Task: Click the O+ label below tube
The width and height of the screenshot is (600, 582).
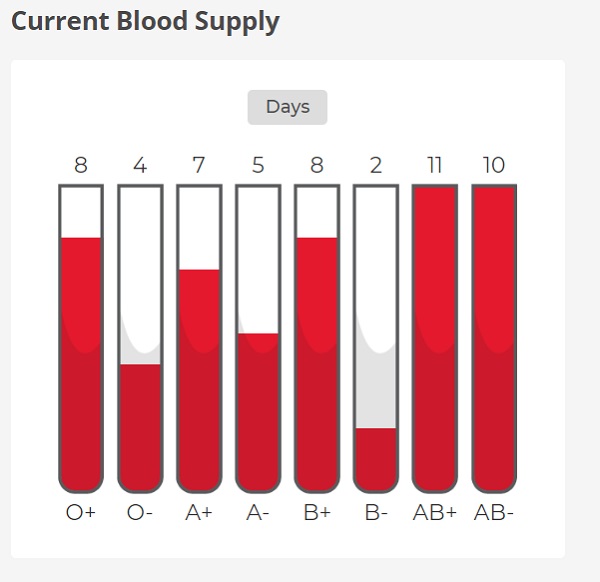Action: coord(81,513)
